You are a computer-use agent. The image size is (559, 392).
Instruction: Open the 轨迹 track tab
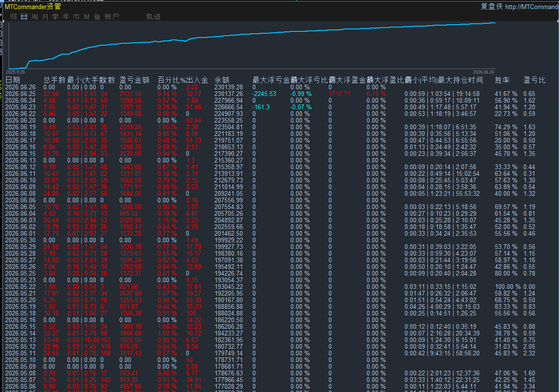point(153,17)
